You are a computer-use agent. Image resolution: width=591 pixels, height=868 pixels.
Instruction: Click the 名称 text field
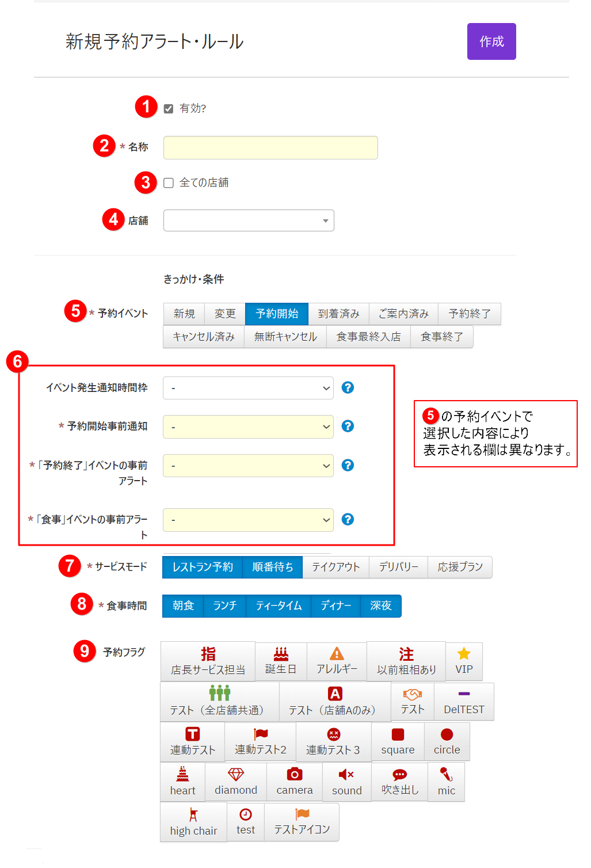point(270,148)
